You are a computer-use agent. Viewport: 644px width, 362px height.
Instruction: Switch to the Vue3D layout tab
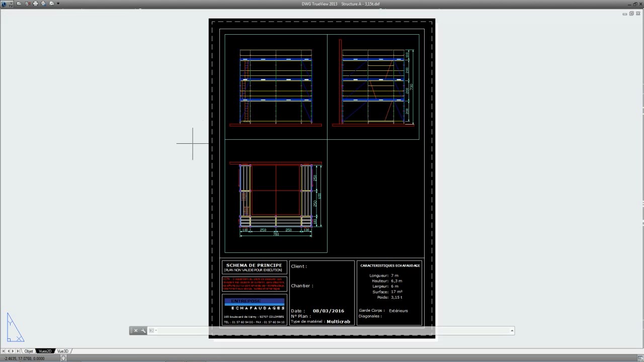coord(63,351)
